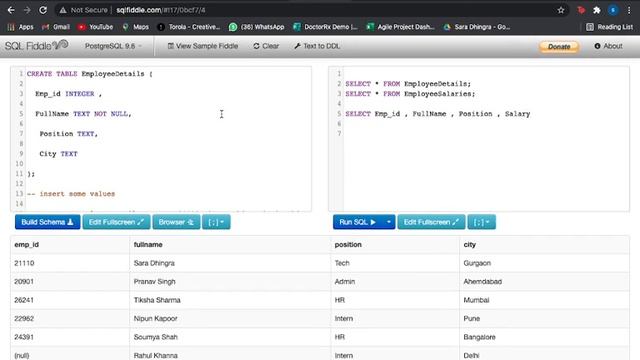This screenshot has height=360, width=640.
Task: Click Build Schema button
Action: point(48,222)
